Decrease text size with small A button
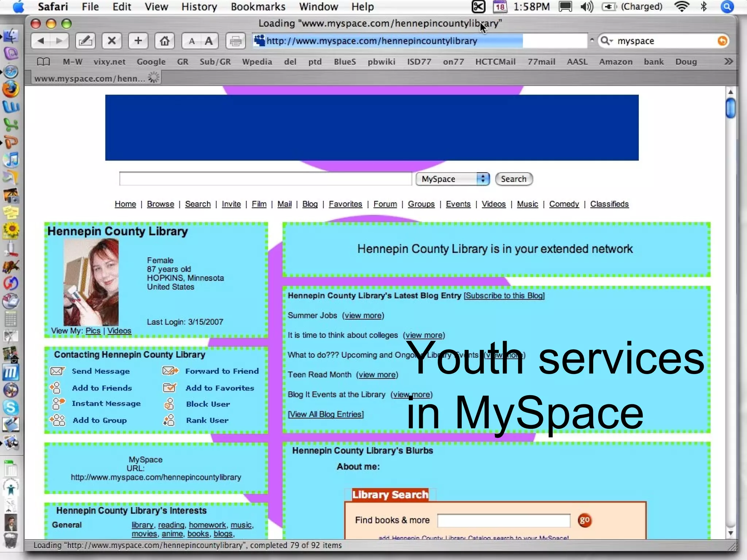The image size is (747, 560). [x=191, y=41]
